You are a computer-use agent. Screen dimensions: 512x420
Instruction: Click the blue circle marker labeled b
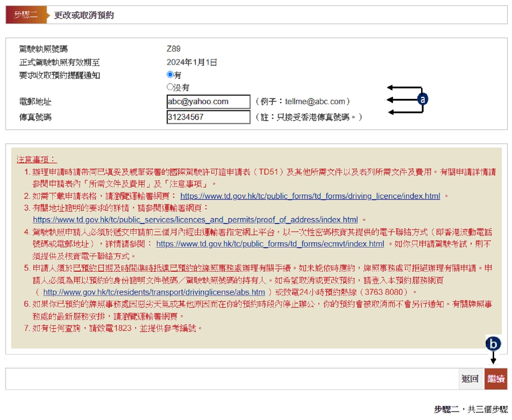coord(493,344)
